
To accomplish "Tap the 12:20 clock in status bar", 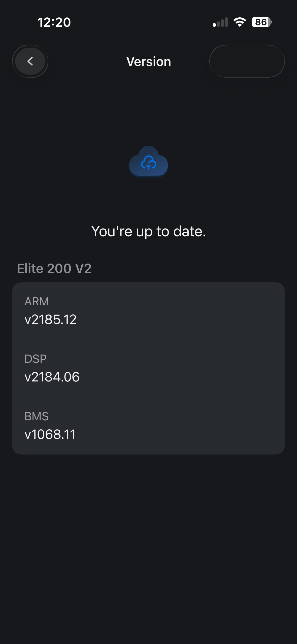I will (x=54, y=22).
